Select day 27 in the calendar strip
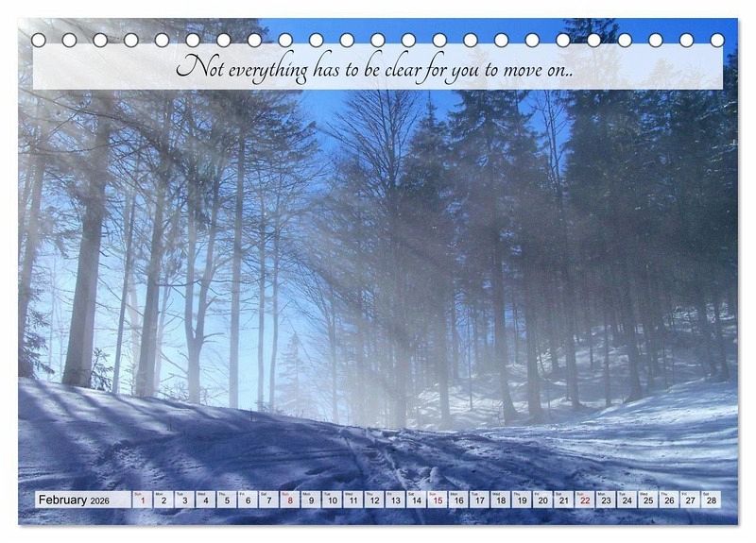The height and width of the screenshot is (543, 756). pos(691,500)
